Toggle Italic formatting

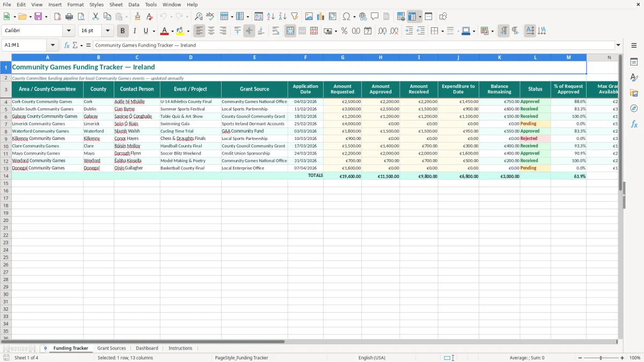(134, 31)
